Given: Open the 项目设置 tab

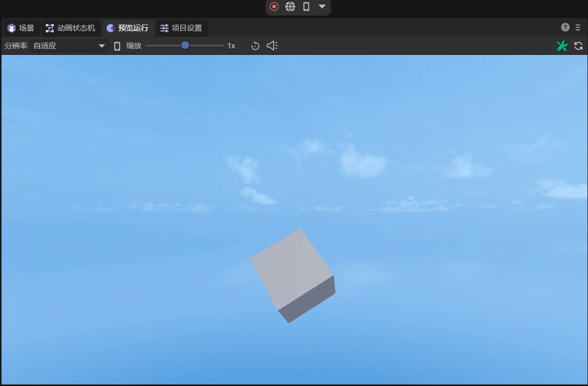Looking at the screenshot, I should pos(181,28).
